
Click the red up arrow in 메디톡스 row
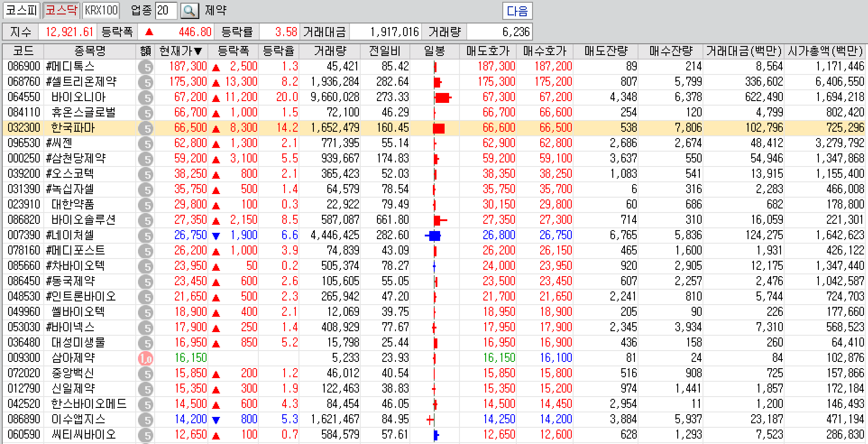(x=216, y=67)
